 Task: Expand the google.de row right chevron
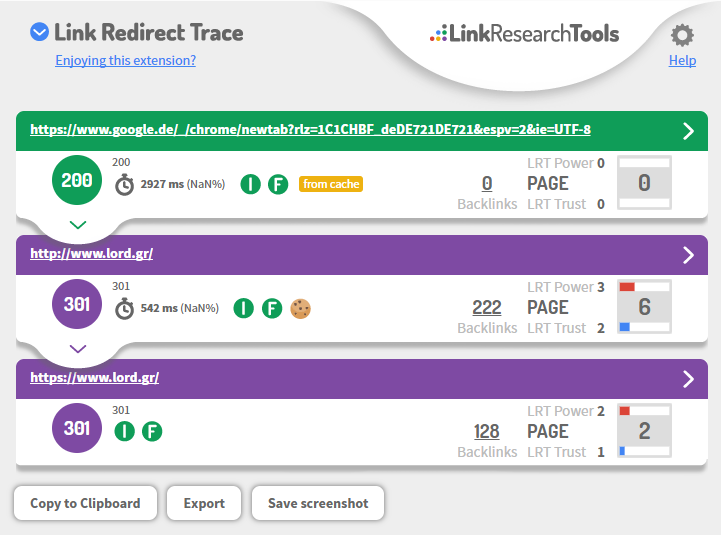[688, 131]
